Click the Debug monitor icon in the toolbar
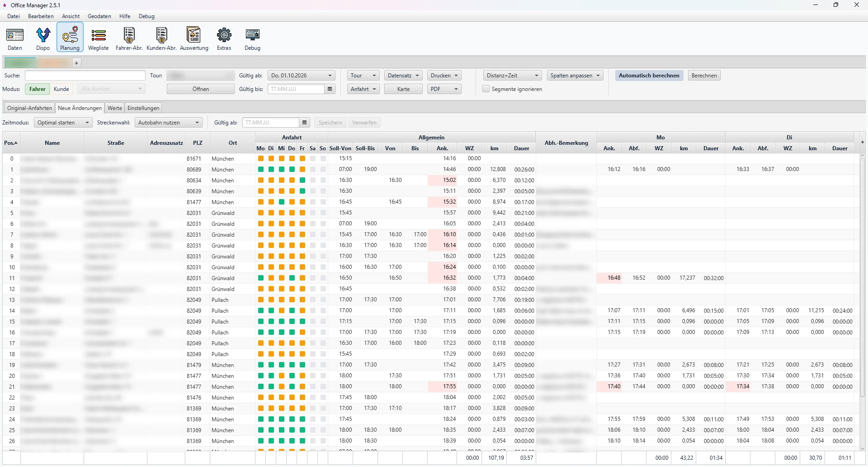 point(252,38)
